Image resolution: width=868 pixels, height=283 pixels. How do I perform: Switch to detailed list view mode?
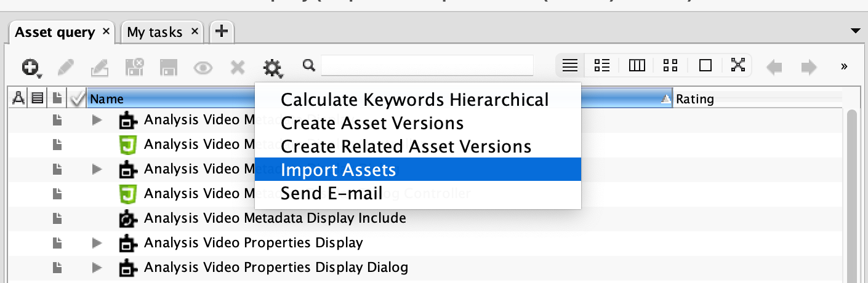[601, 65]
